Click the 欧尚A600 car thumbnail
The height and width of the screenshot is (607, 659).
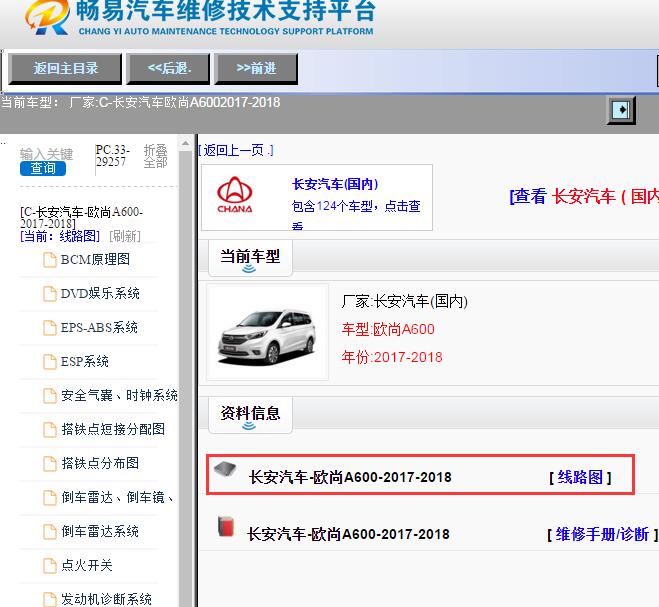coord(267,332)
